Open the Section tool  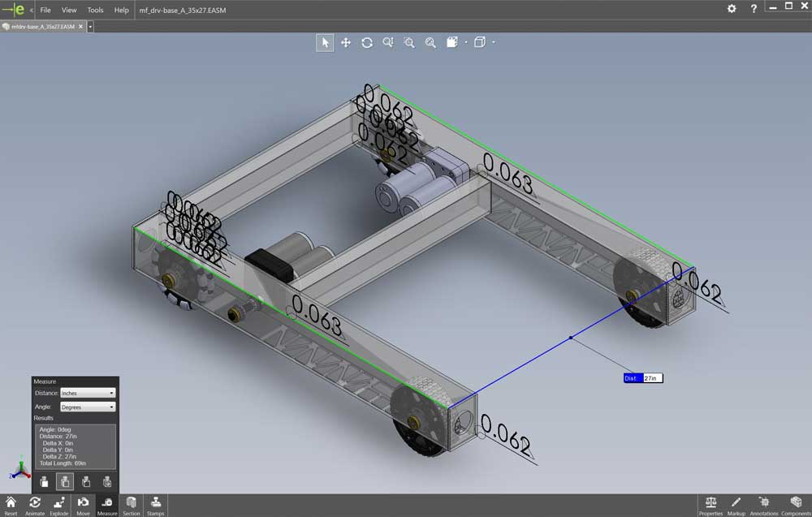tap(132, 505)
